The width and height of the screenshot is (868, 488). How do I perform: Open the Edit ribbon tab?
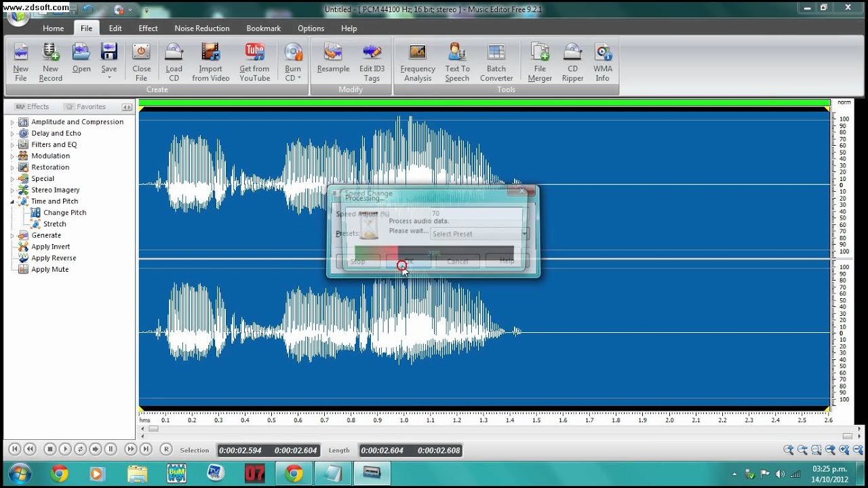[115, 28]
